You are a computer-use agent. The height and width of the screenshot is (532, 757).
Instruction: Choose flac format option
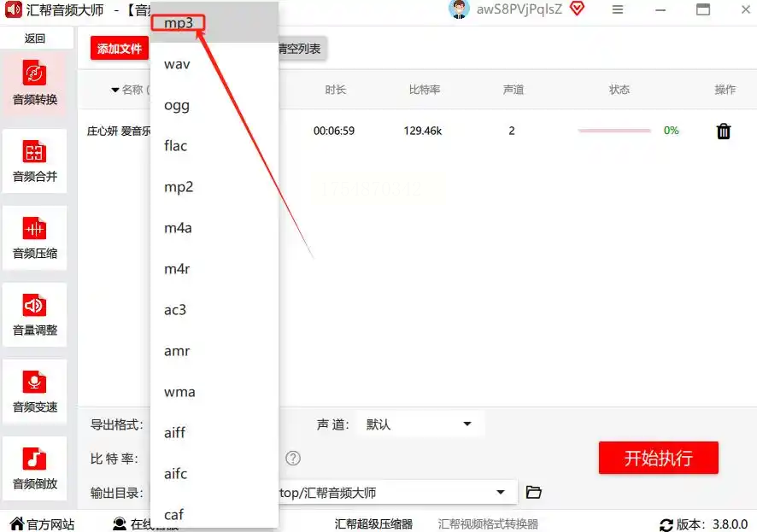pyautogui.click(x=214, y=146)
